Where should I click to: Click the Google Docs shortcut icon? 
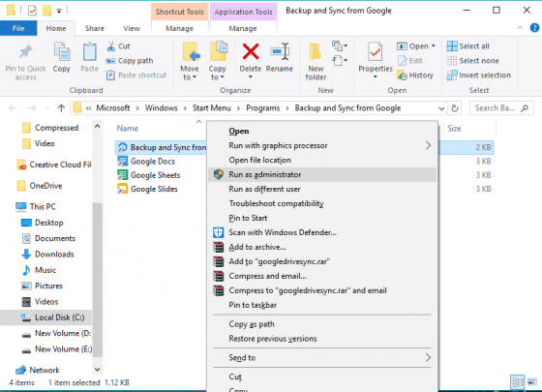coord(122,161)
